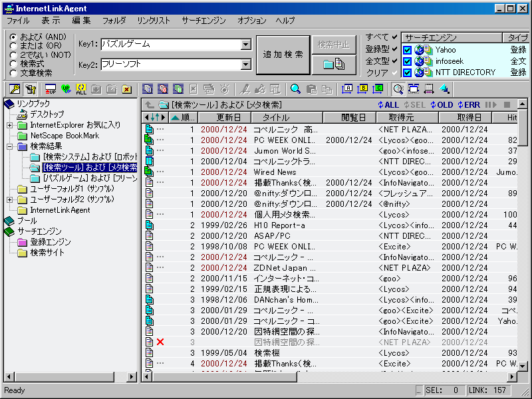The width and height of the screenshot is (532, 399).
Task: Click the folder-and-pages button below 検索中止
Action: 334,64
